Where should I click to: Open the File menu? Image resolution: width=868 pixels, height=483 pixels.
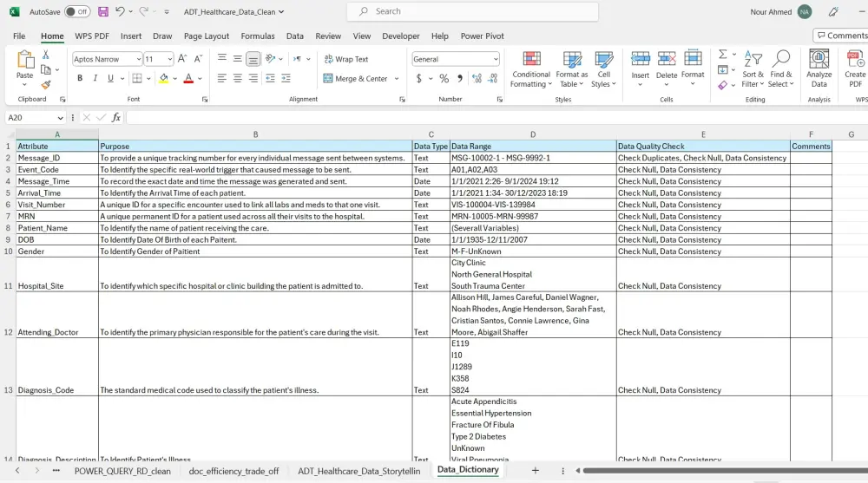(x=19, y=36)
